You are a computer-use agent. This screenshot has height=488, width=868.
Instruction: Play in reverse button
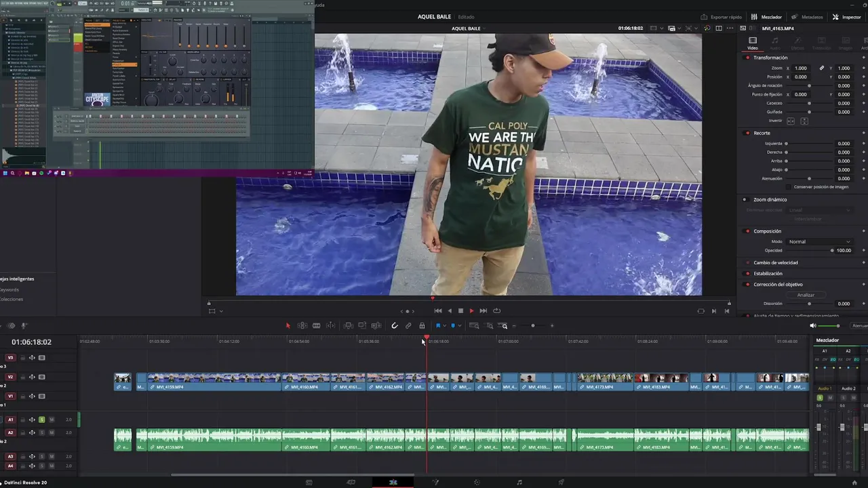tap(450, 311)
